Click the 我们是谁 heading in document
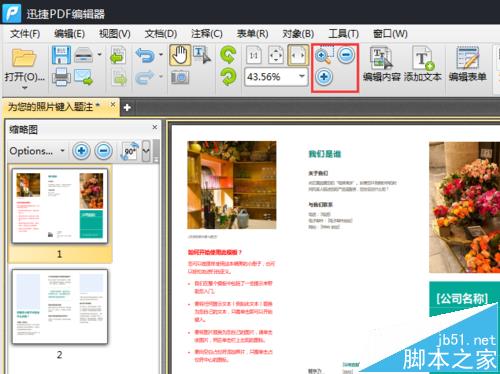The width and height of the screenshot is (500, 374). (x=325, y=154)
